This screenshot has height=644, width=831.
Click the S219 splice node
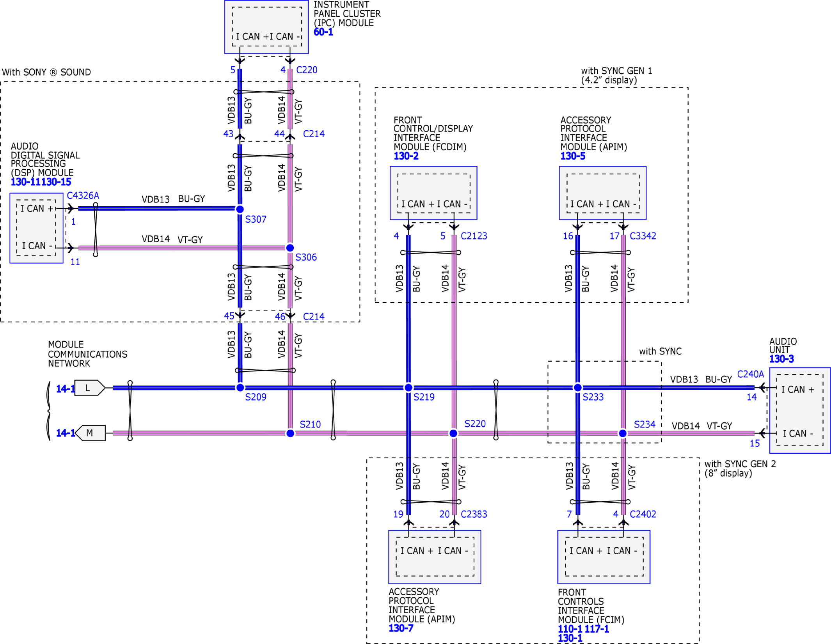click(408, 387)
